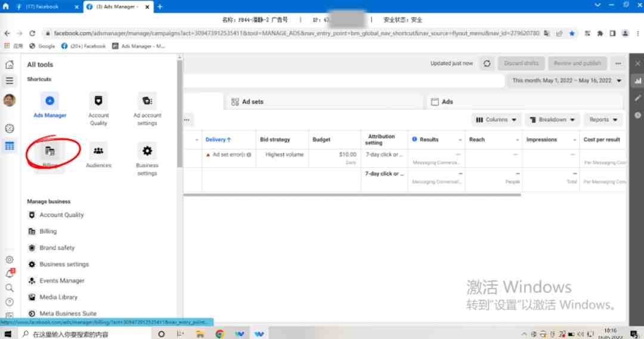Open profile avatar in left rail
The width and height of the screenshot is (644, 339).
pos(10,100)
